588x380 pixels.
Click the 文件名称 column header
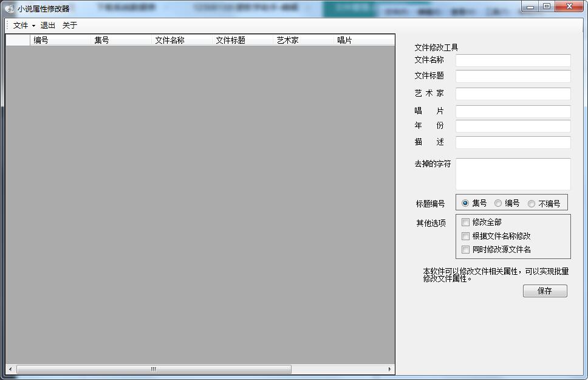coord(182,40)
